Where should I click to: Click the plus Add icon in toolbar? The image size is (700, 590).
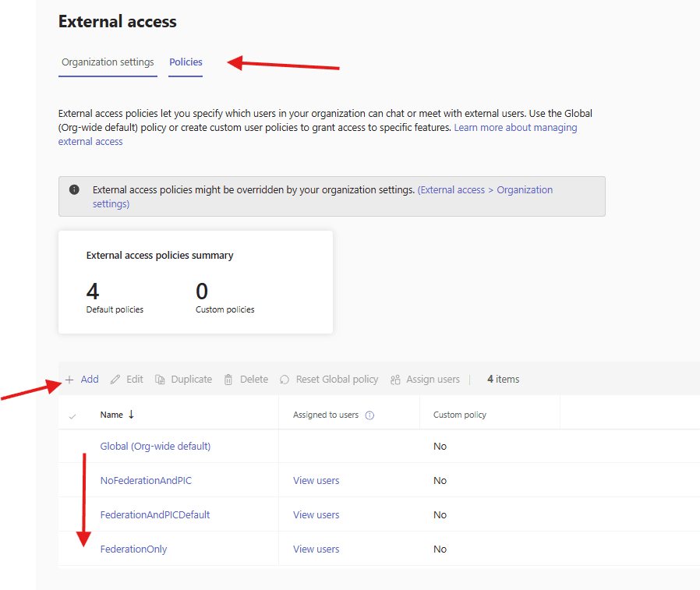point(69,380)
